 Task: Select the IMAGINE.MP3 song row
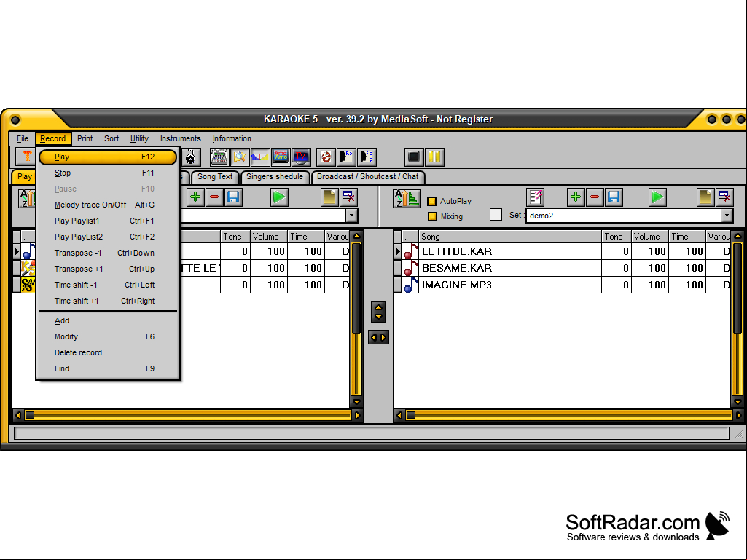pyautogui.click(x=562, y=285)
